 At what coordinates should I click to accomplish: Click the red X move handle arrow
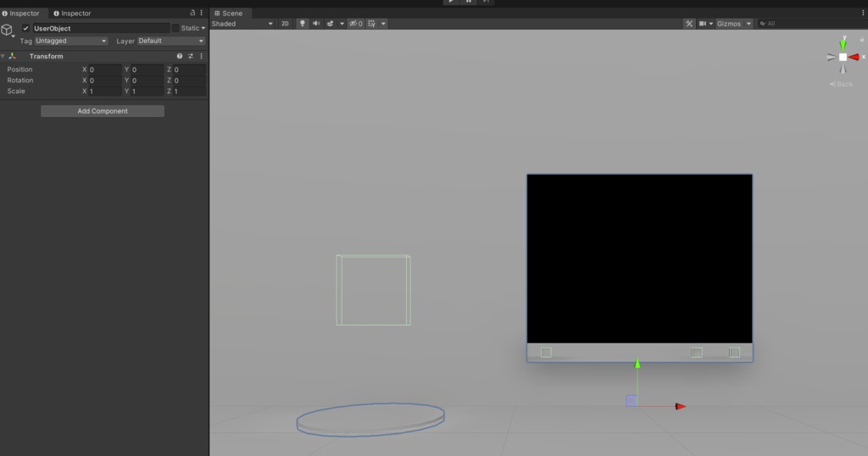click(681, 406)
